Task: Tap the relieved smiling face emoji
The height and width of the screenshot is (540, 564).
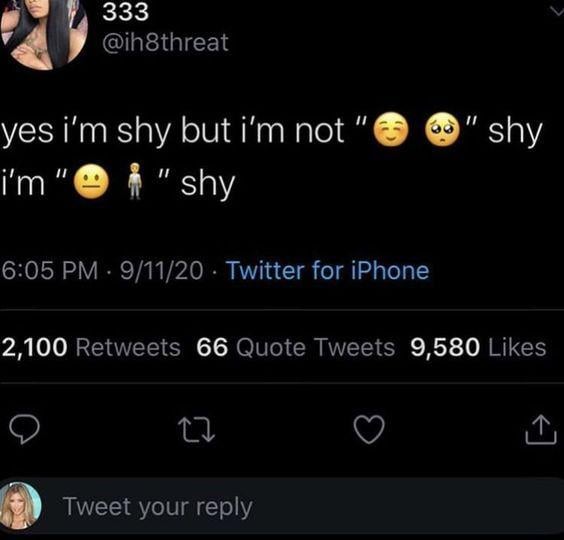Action: point(391,129)
